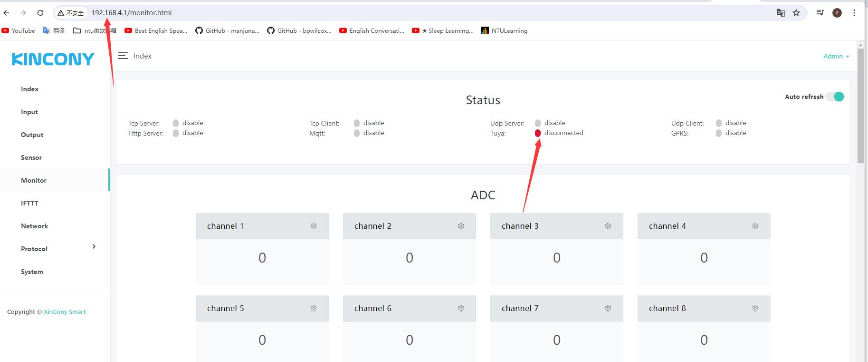Image resolution: width=868 pixels, height=362 pixels.
Task: Open settings gear for channel 1
Action: [x=314, y=226]
